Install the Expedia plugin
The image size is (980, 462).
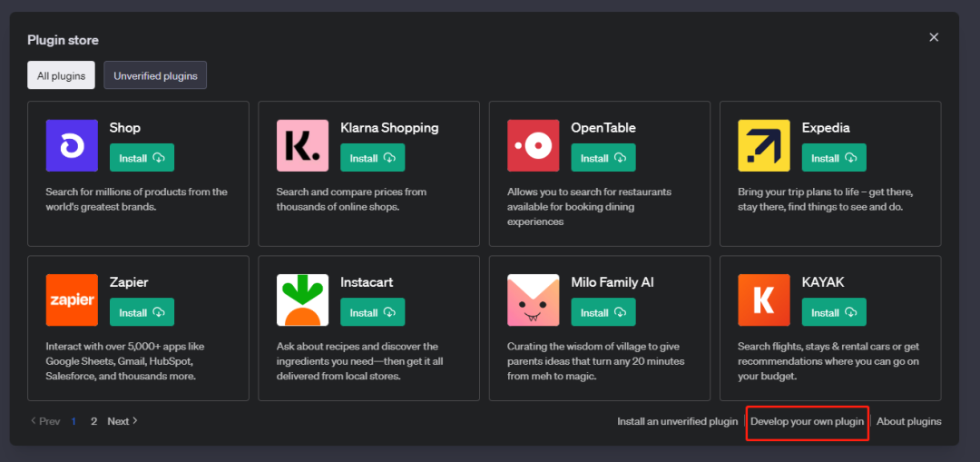tap(834, 158)
